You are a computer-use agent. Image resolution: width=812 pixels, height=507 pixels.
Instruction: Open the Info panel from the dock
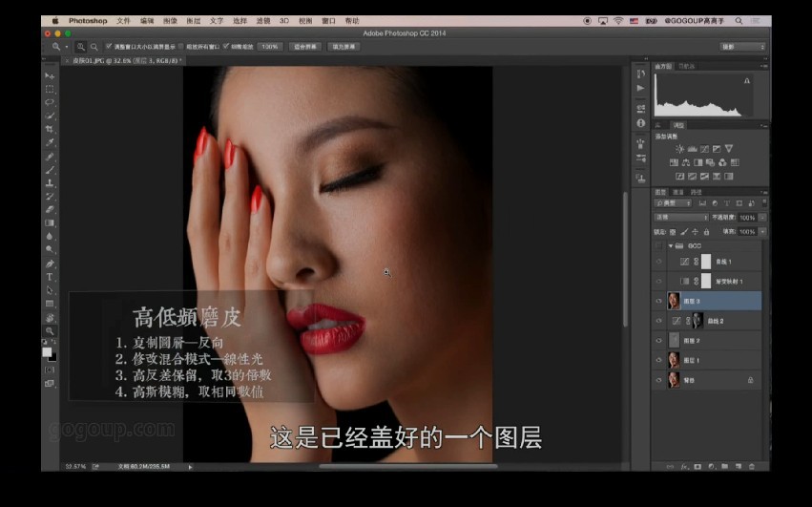point(641,123)
